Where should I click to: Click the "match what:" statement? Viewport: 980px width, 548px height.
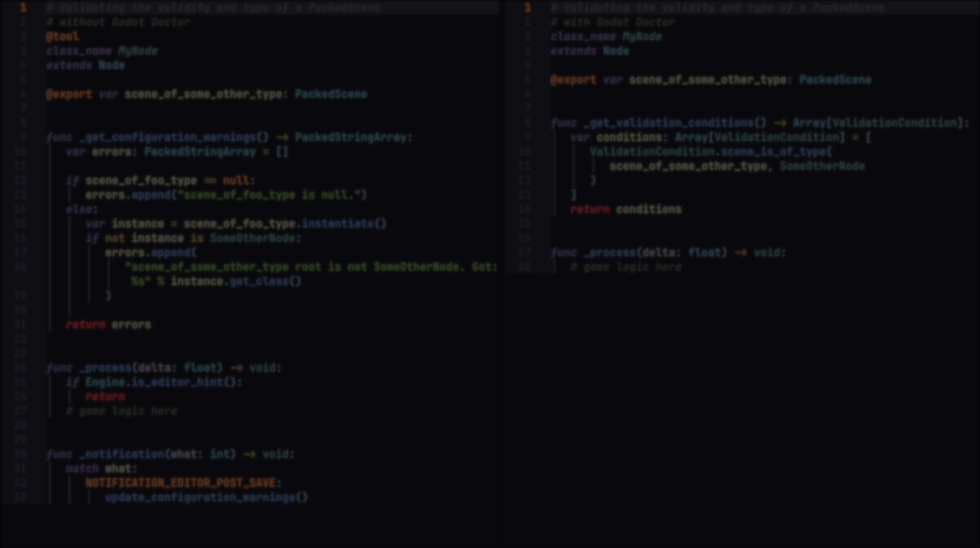(x=102, y=469)
